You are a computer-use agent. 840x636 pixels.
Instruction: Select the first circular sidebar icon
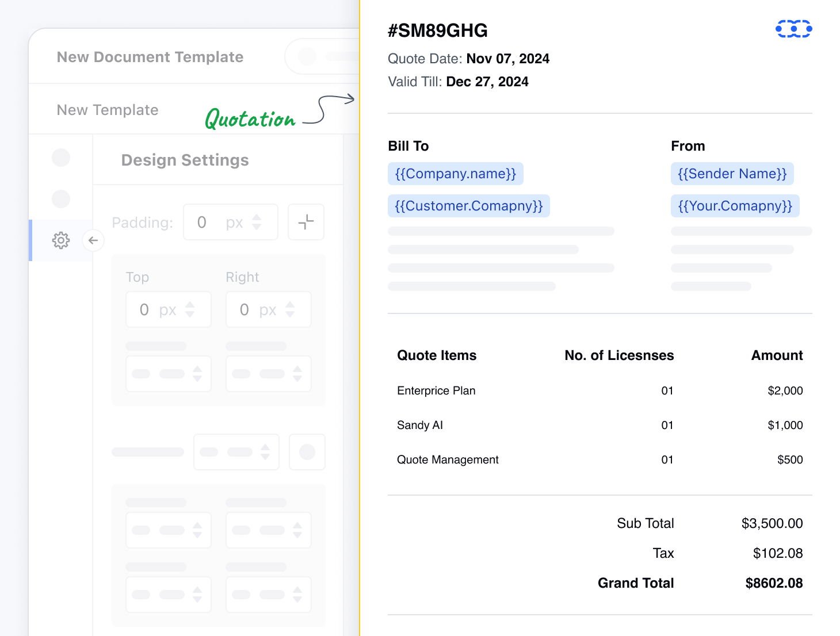point(61,158)
